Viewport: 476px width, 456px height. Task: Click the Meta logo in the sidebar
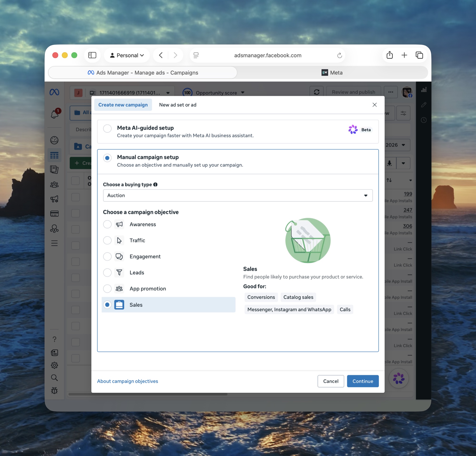[x=55, y=92]
